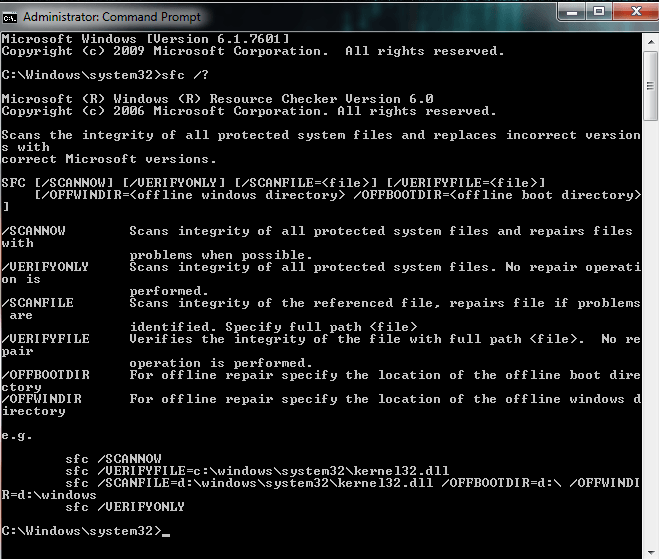The height and width of the screenshot is (559, 659).
Task: Click the 'SFC [/SCANNOW] [/VERIFYONLY]' syntax line
Action: [x=273, y=183]
